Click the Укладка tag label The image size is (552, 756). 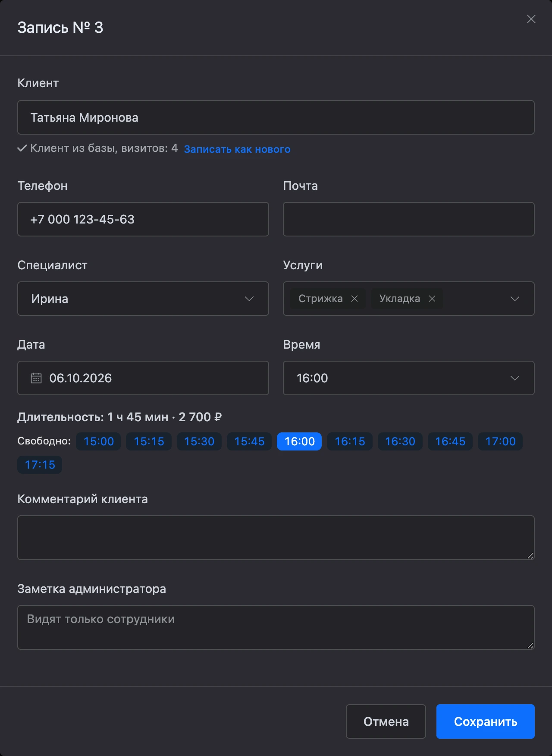point(400,299)
